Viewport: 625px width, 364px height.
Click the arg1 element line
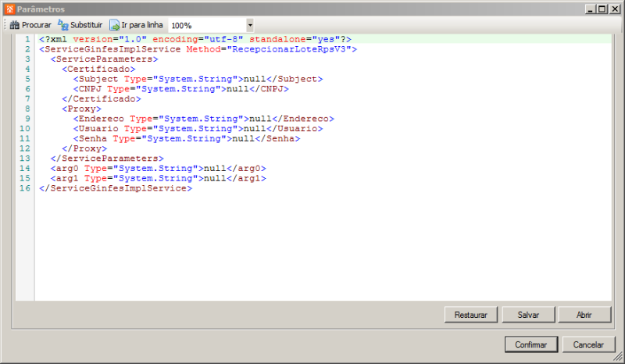point(159,179)
